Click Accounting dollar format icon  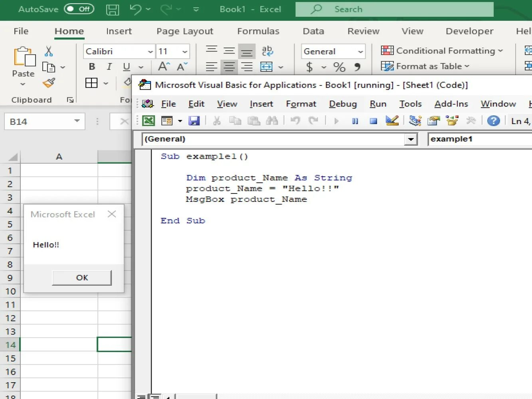(x=309, y=67)
